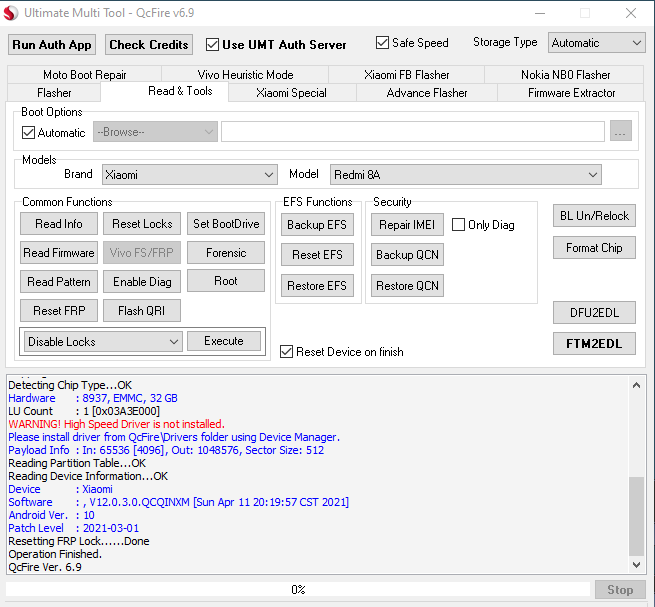Click the Read Info button
The height and width of the screenshot is (607, 655).
tap(59, 224)
